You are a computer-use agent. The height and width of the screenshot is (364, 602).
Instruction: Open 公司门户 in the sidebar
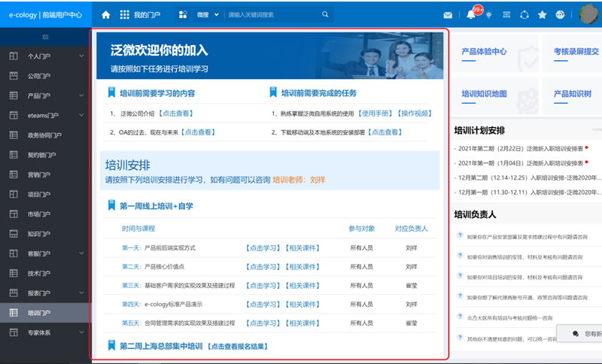point(46,76)
